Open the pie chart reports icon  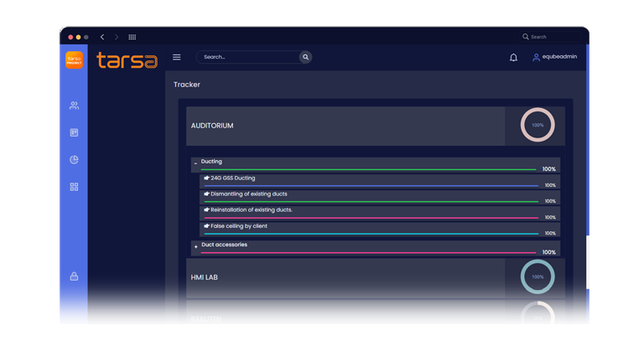[x=74, y=159]
